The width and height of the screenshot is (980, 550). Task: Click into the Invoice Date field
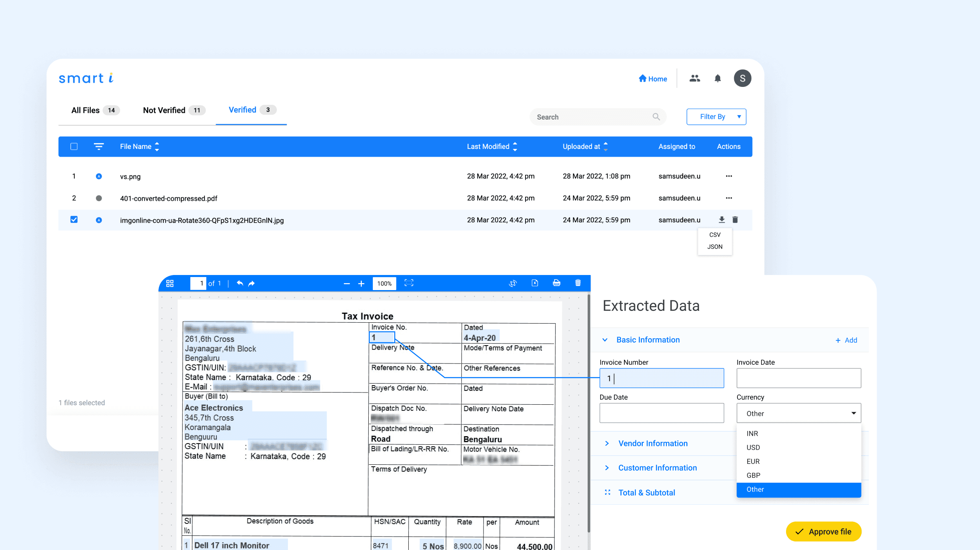(798, 378)
